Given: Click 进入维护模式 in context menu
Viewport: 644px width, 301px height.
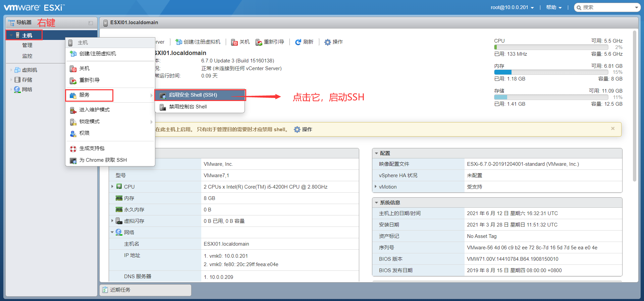Looking at the screenshot, I should pyautogui.click(x=110, y=110).
